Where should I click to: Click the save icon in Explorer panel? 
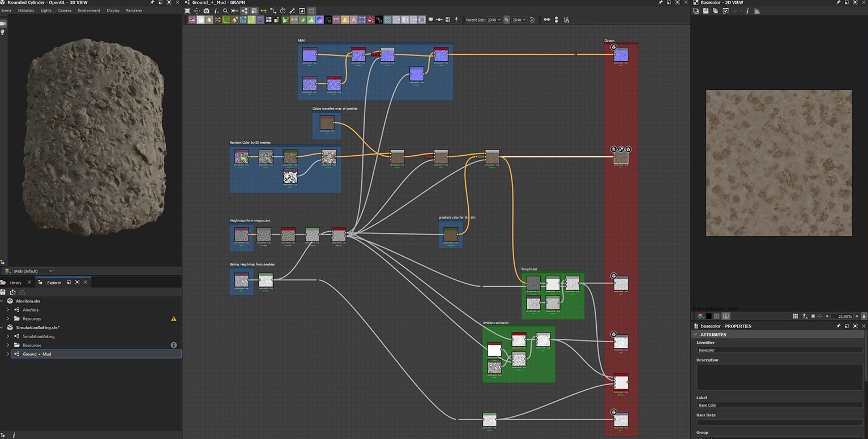(x=3, y=292)
